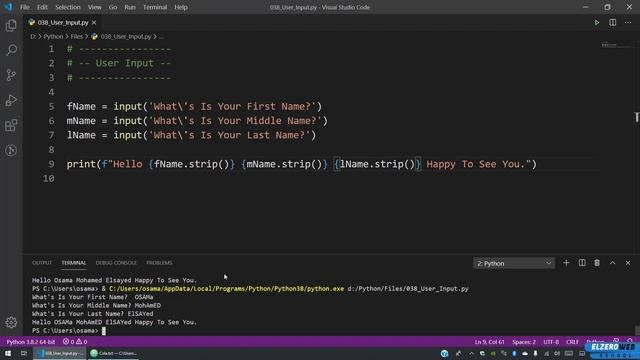Change line ending via CRLF status entry

572,342
